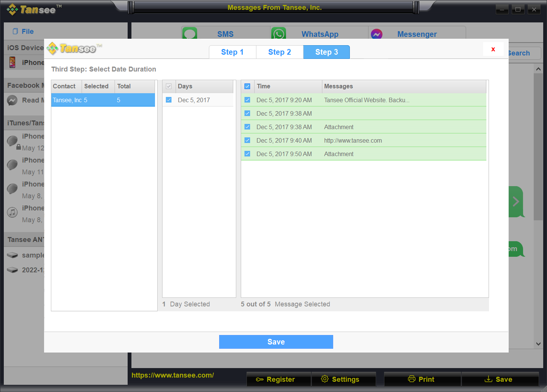Click the drive icon beside 2022 entry
The image size is (547, 392).
click(12, 270)
